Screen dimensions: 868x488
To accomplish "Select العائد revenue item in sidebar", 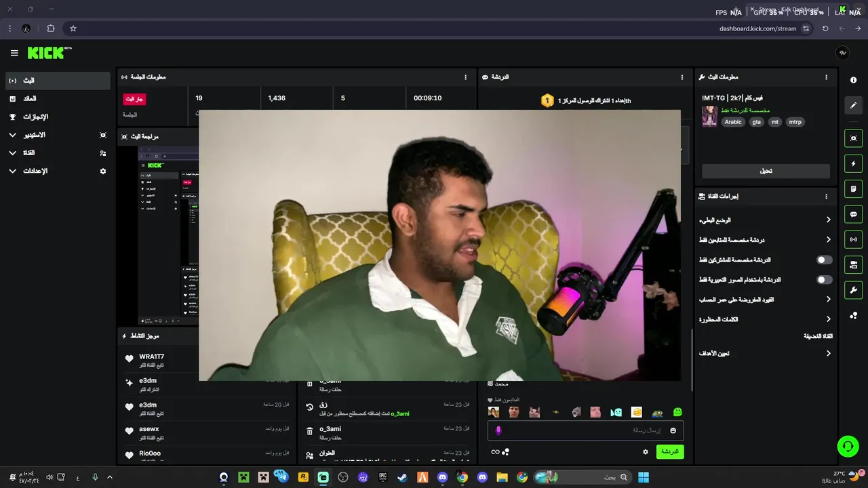I will pyautogui.click(x=58, y=99).
